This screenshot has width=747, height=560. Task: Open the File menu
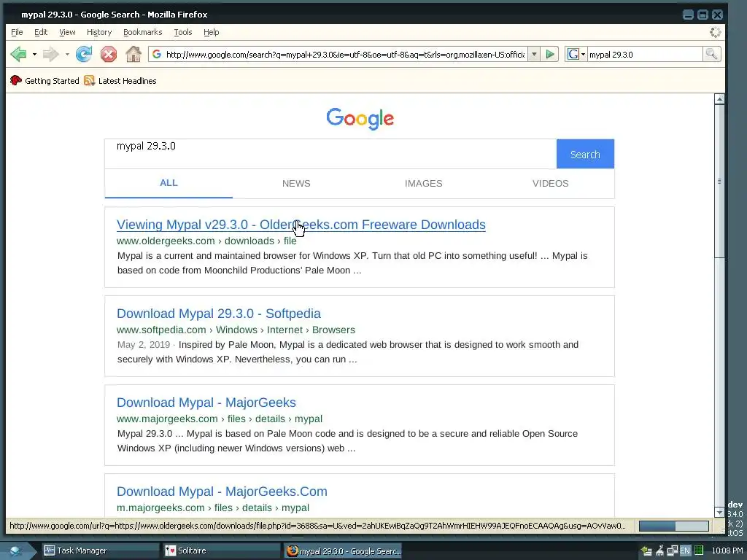click(17, 32)
